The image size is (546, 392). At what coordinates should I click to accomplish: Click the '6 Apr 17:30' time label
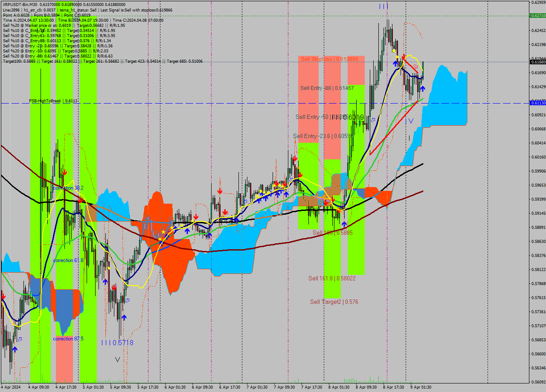(229, 387)
